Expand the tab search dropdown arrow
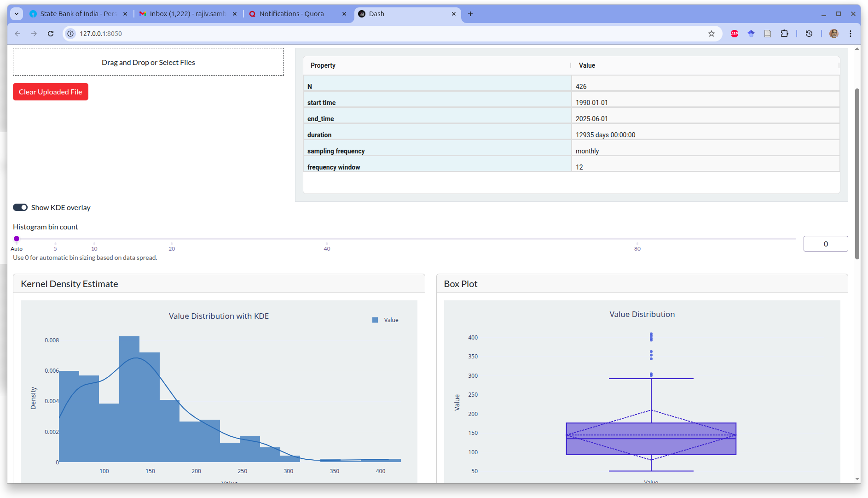868x498 pixels. click(x=17, y=14)
